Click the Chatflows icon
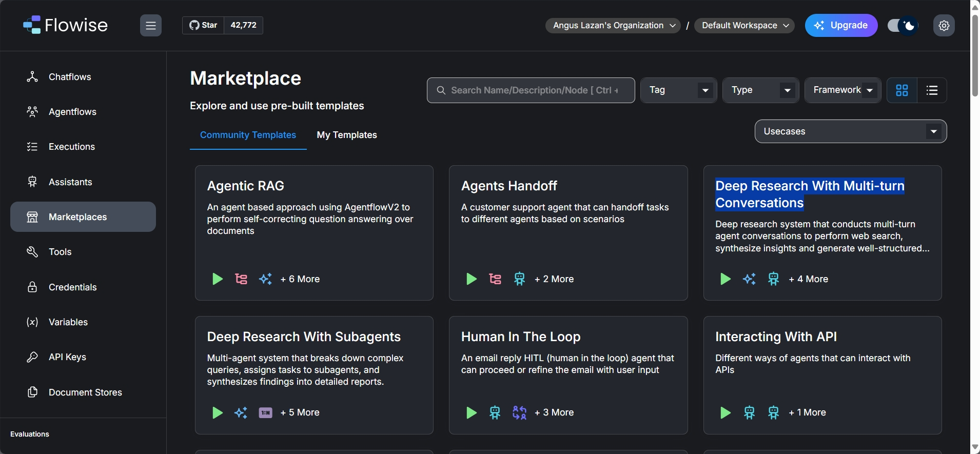 tap(32, 77)
